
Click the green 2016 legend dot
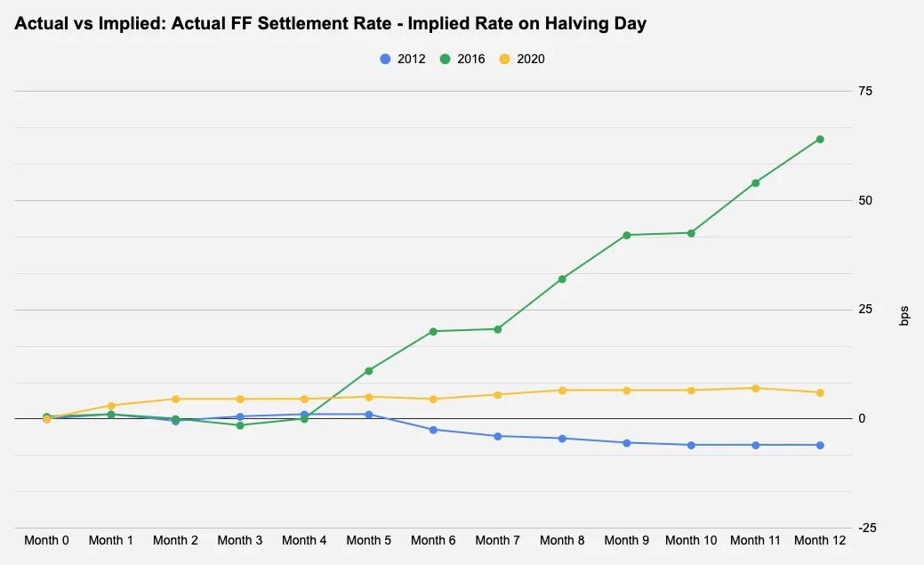(x=445, y=59)
